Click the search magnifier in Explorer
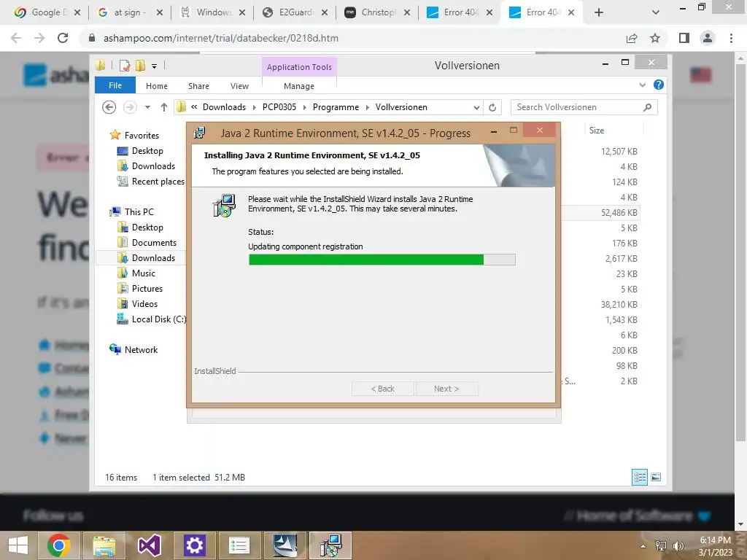The height and width of the screenshot is (560, 747). pyautogui.click(x=647, y=108)
